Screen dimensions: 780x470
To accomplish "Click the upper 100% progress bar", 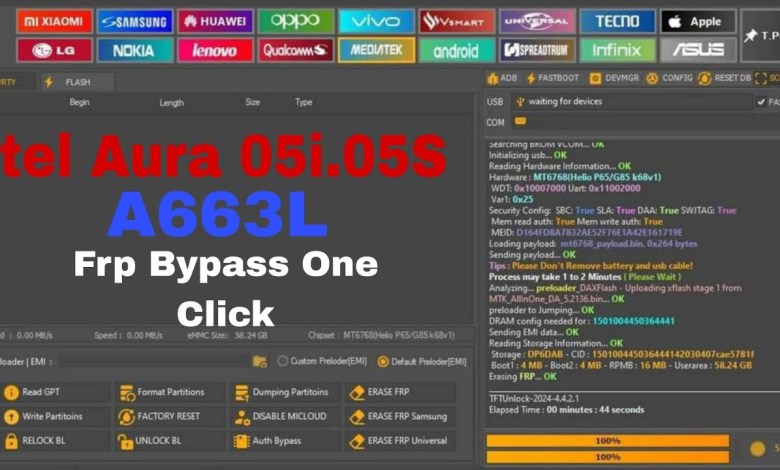I will click(608, 441).
